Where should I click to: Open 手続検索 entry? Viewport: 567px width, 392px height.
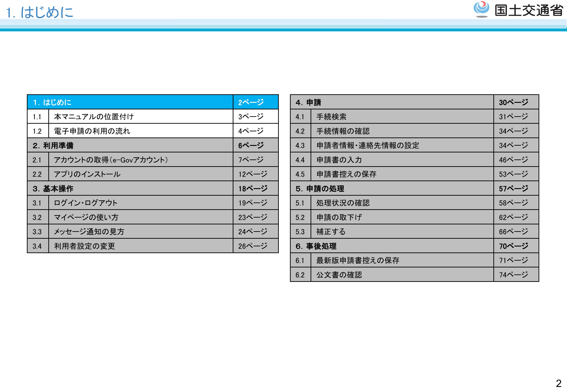coord(331,116)
